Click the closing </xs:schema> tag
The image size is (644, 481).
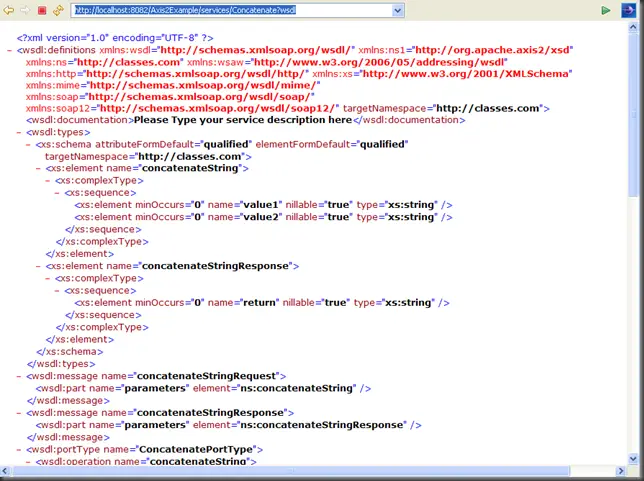(x=69, y=352)
